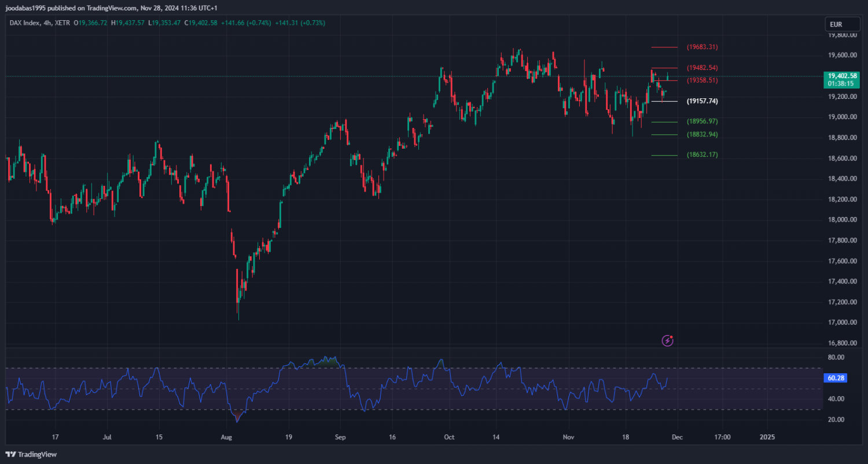Click the Sep label on time axis
Viewport: 868px width, 464px height.
click(x=340, y=437)
